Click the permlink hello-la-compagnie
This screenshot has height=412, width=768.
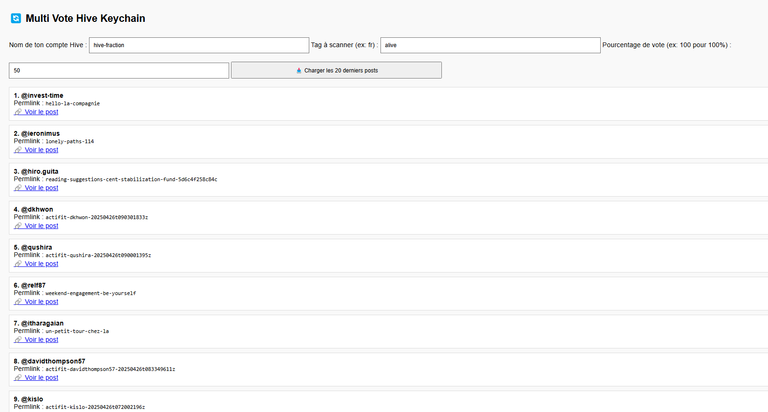[72, 103]
